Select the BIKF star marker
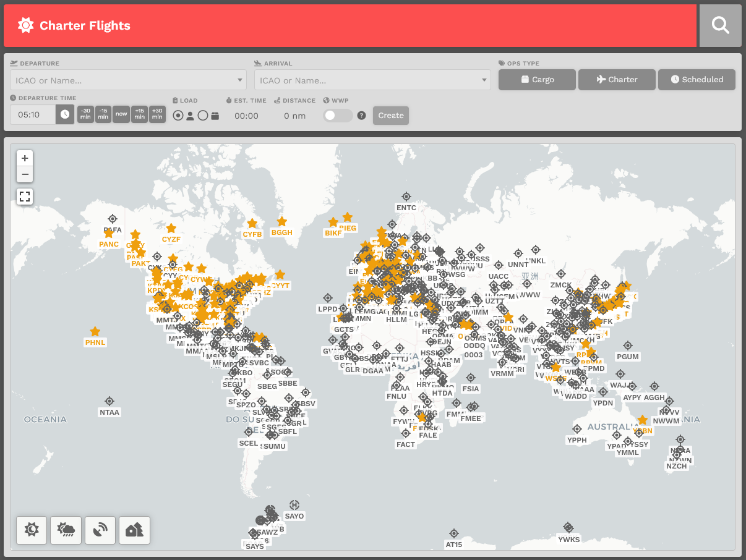 pyautogui.click(x=333, y=223)
